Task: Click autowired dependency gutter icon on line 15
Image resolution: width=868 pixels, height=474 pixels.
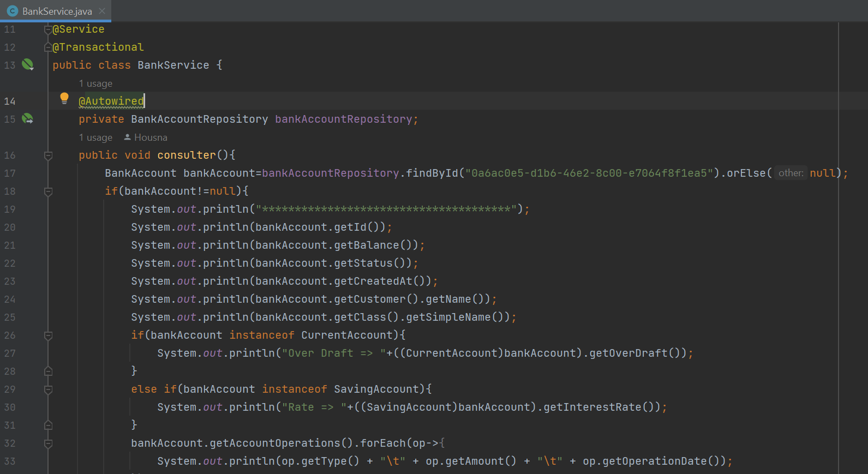Action: [x=27, y=118]
